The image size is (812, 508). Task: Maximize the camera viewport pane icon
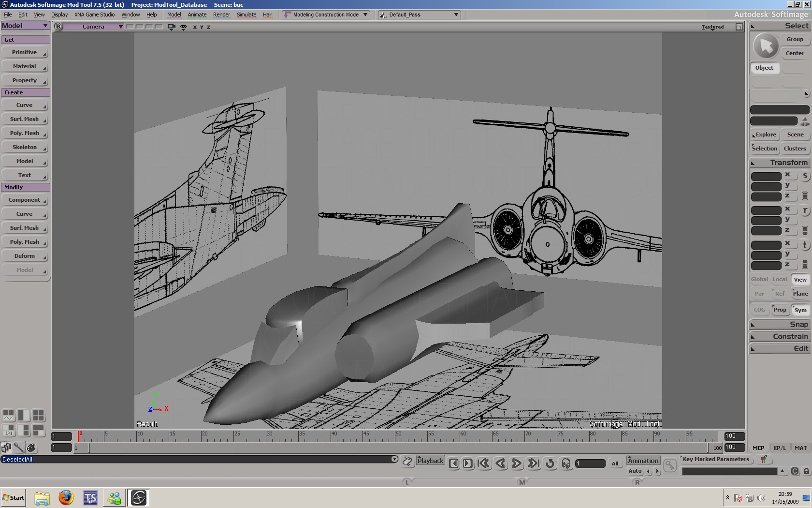pyautogui.click(x=739, y=27)
